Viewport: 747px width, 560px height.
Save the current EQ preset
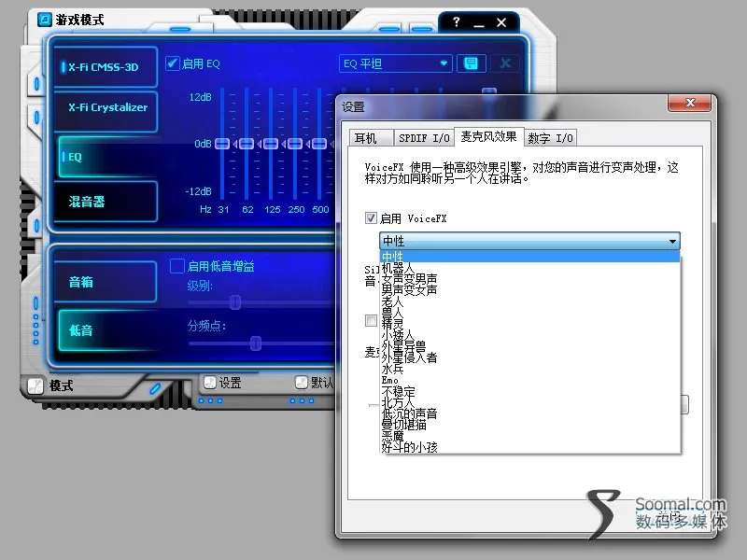(x=472, y=63)
